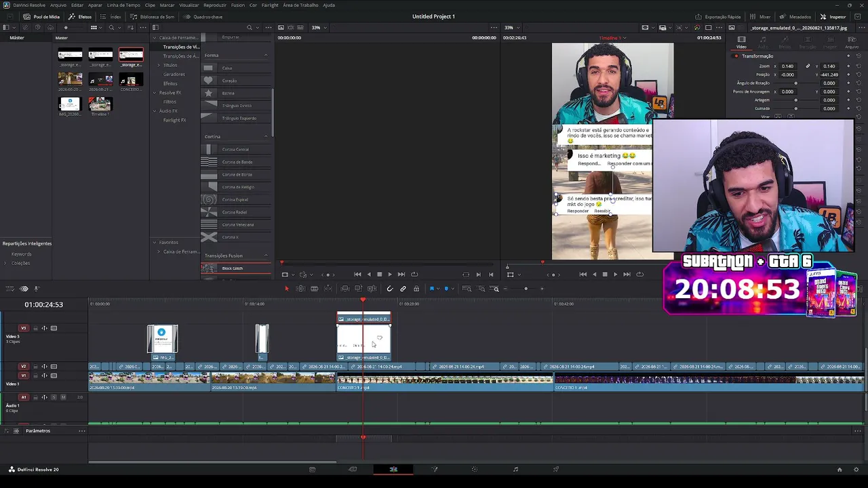Toggle the timeline linked selection icon
The image size is (868, 488).
click(403, 289)
